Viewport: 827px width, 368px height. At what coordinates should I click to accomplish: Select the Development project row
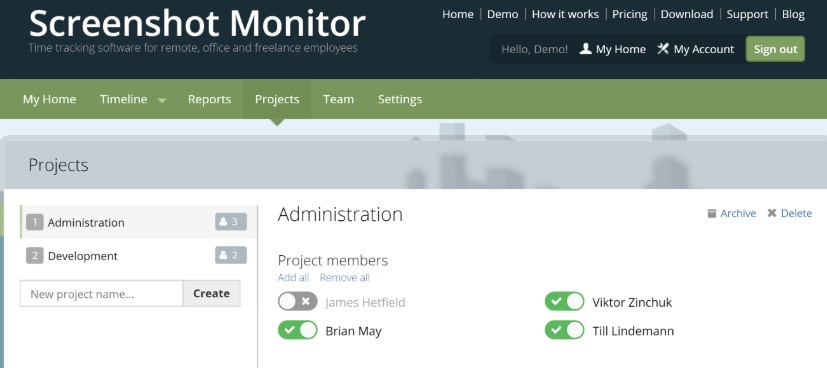click(x=139, y=255)
